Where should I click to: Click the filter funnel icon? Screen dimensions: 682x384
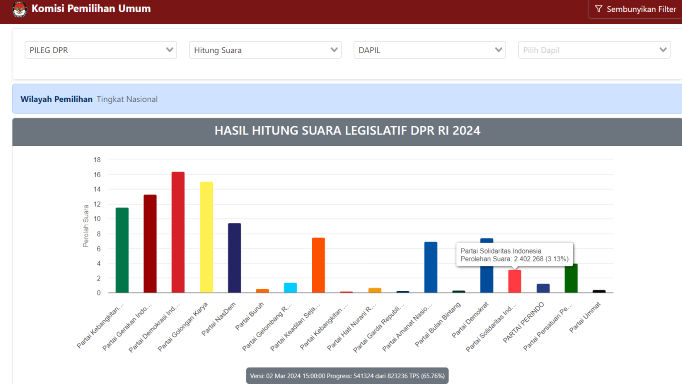pyautogui.click(x=598, y=9)
